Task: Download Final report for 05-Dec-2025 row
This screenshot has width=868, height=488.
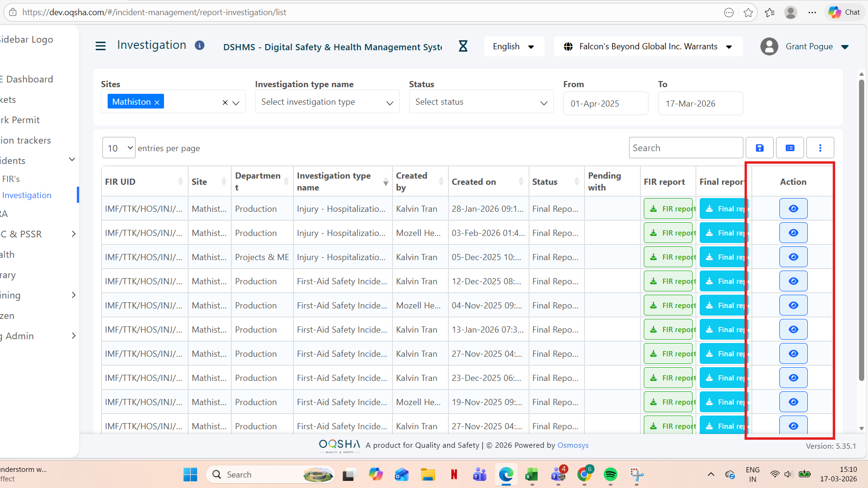Action: (x=723, y=257)
